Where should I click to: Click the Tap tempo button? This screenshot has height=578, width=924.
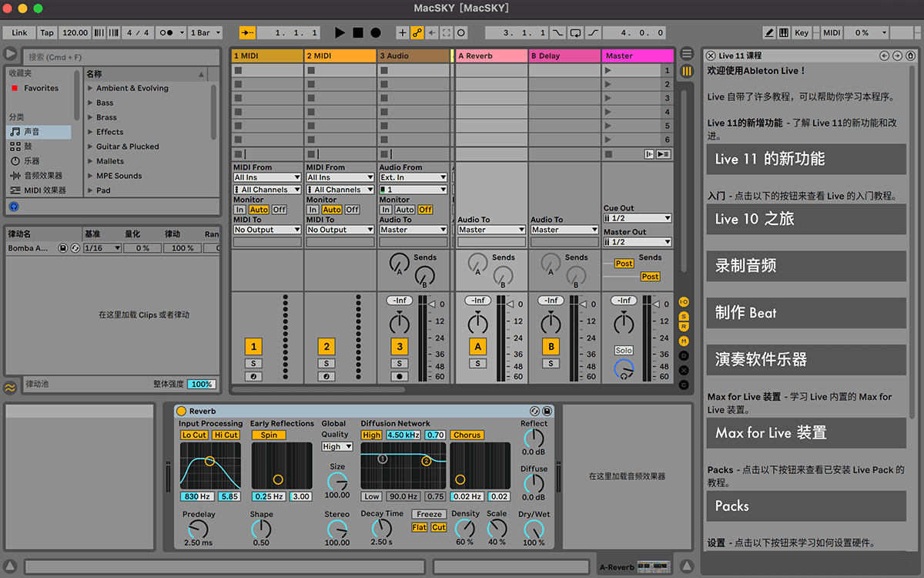click(x=47, y=33)
